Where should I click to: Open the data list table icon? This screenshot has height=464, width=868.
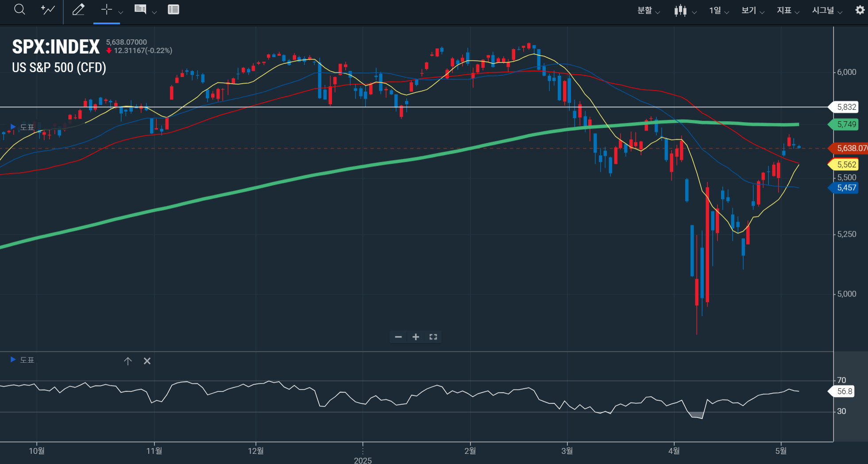[x=174, y=9]
